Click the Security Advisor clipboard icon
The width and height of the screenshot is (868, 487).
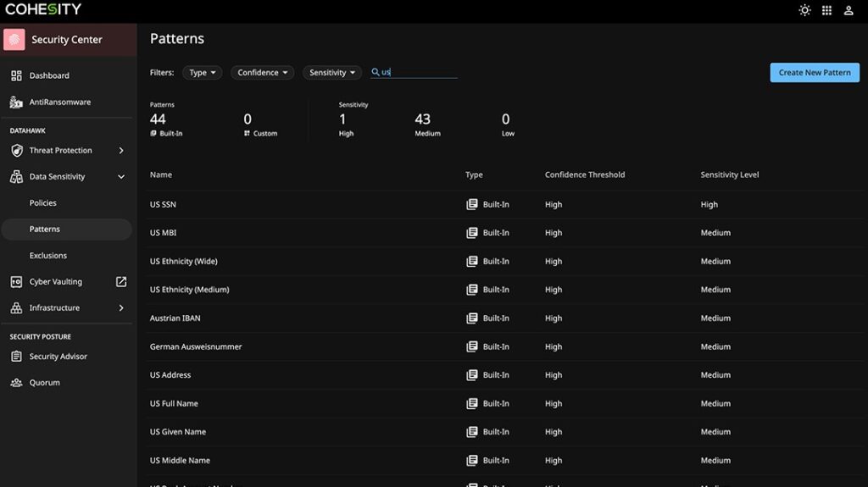(x=16, y=357)
